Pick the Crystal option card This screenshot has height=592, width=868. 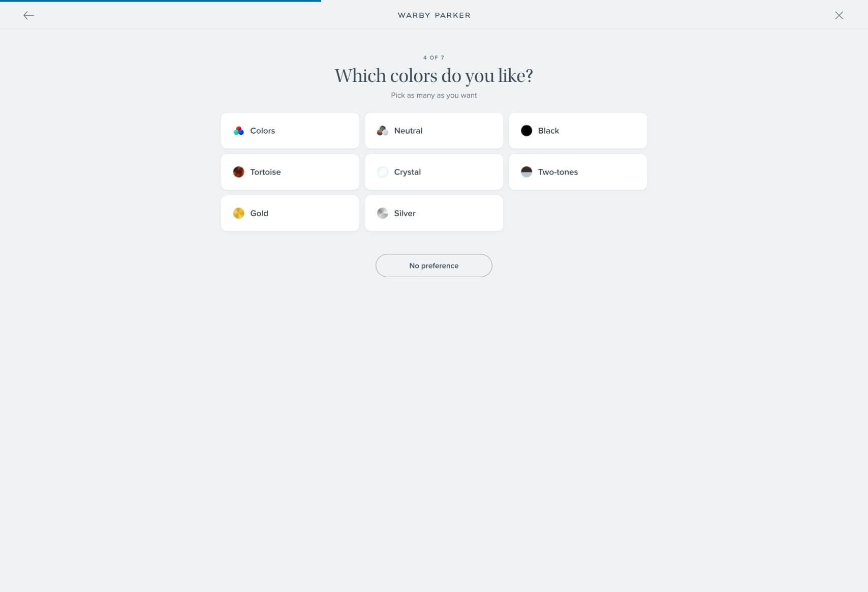[x=434, y=172]
